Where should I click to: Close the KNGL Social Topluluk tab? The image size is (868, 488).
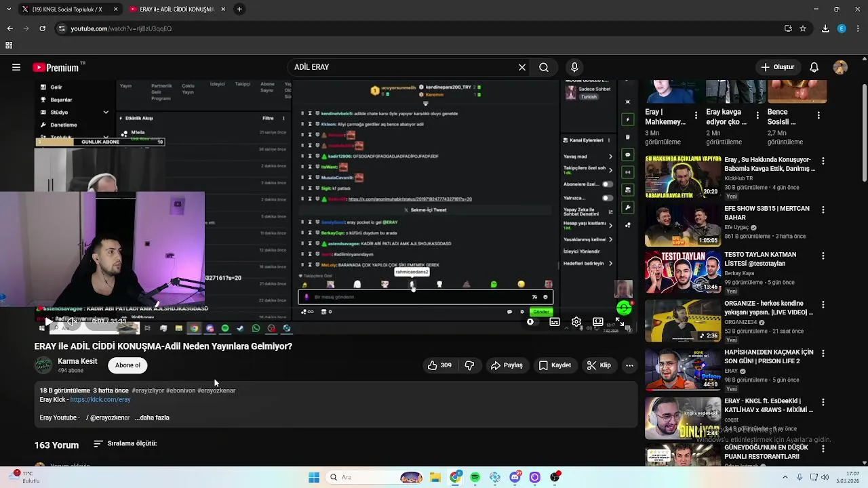[115, 9]
